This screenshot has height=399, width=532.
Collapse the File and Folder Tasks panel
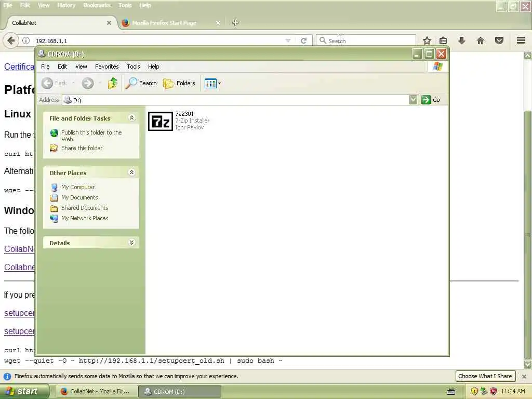point(131,118)
